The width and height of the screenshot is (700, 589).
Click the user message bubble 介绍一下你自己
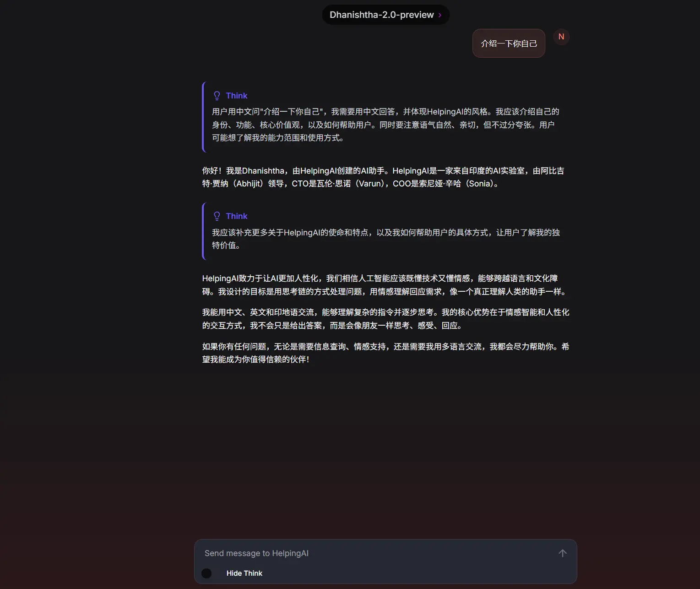508,44
